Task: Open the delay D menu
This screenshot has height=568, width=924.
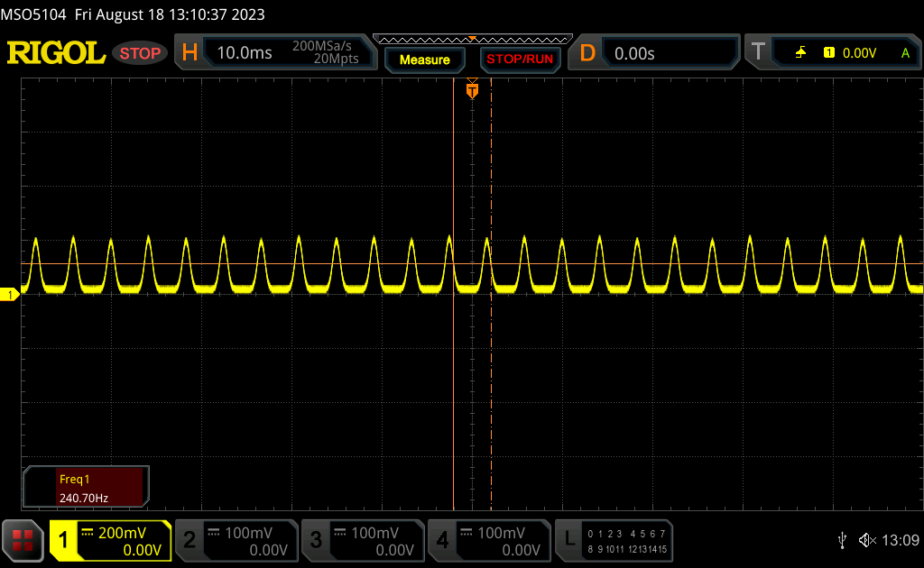Action: tap(587, 53)
